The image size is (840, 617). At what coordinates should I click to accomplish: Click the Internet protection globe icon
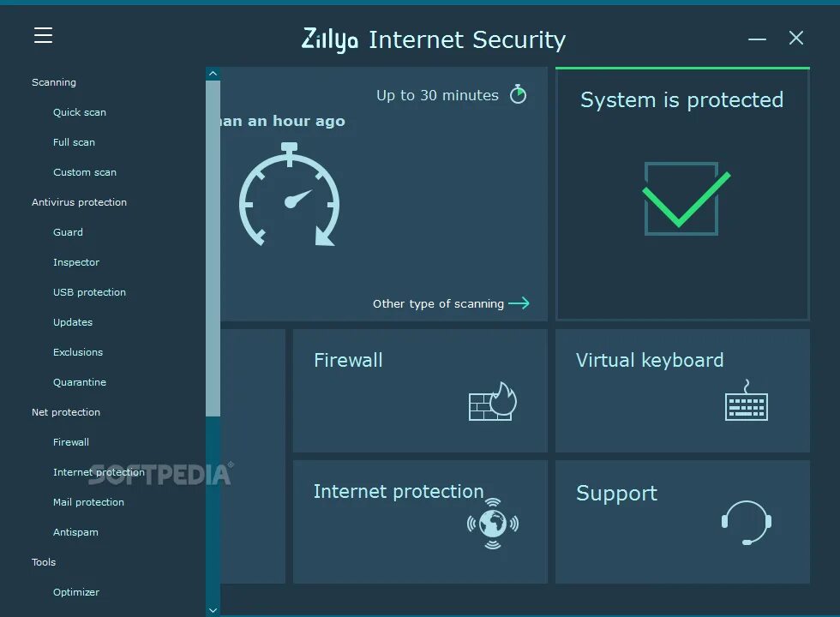(493, 522)
